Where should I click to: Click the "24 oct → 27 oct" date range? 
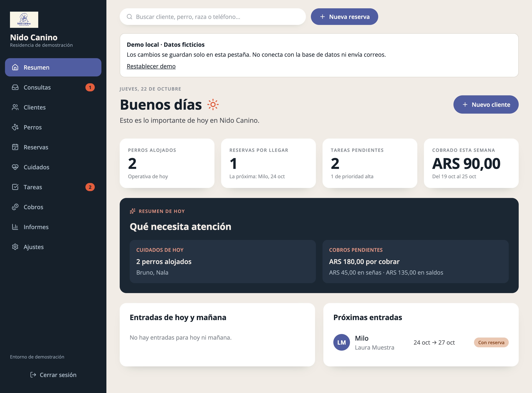tap(434, 342)
